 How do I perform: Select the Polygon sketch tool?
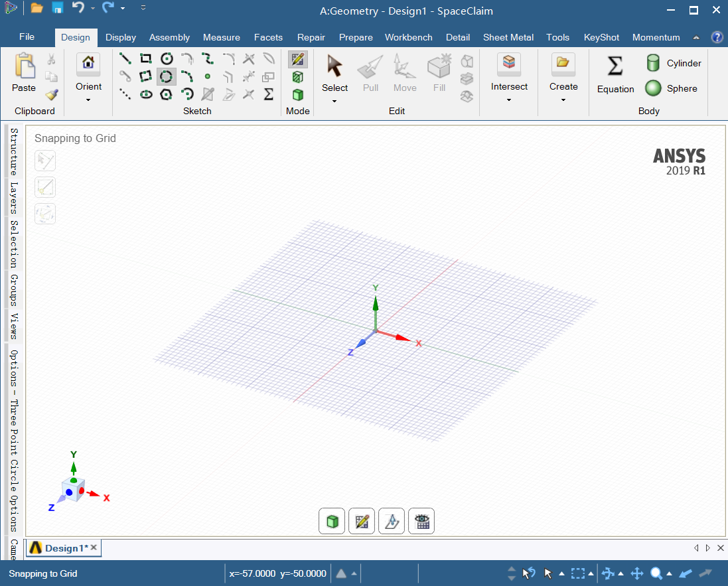[x=167, y=94]
